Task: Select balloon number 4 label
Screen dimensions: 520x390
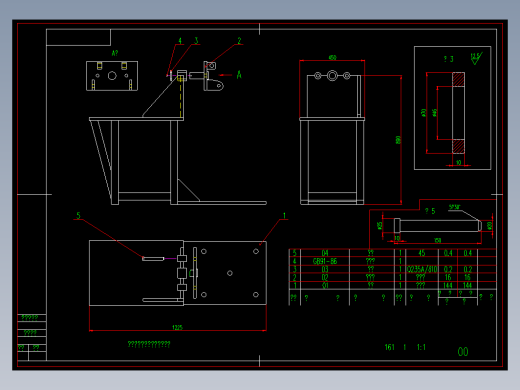Action: 180,41
